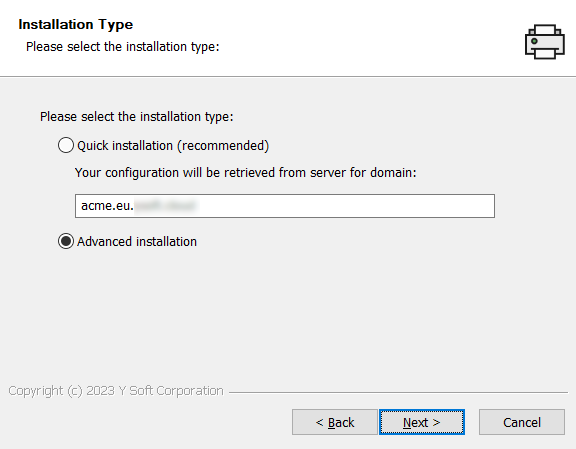Viewport: 576px width, 449px height.
Task: Click the "Please select the installation type:" body label
Action: tap(137, 116)
